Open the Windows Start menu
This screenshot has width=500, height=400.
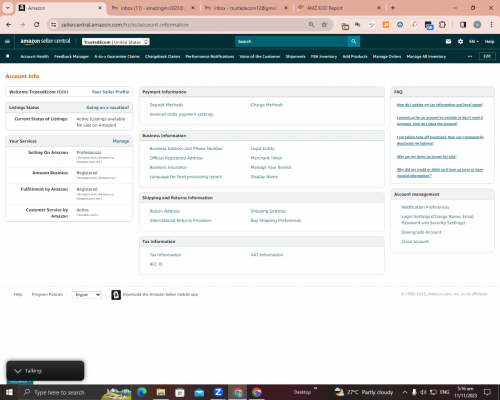click(9, 392)
